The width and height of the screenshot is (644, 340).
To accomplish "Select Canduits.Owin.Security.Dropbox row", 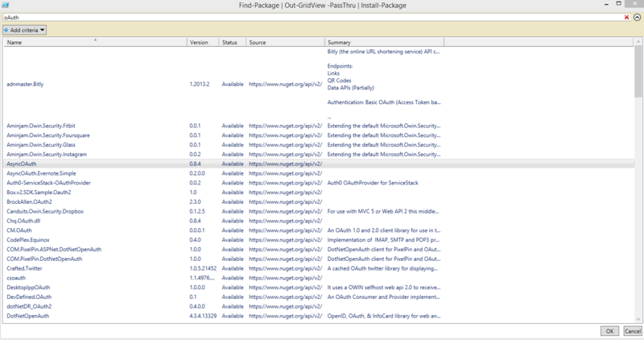I will (x=319, y=211).
